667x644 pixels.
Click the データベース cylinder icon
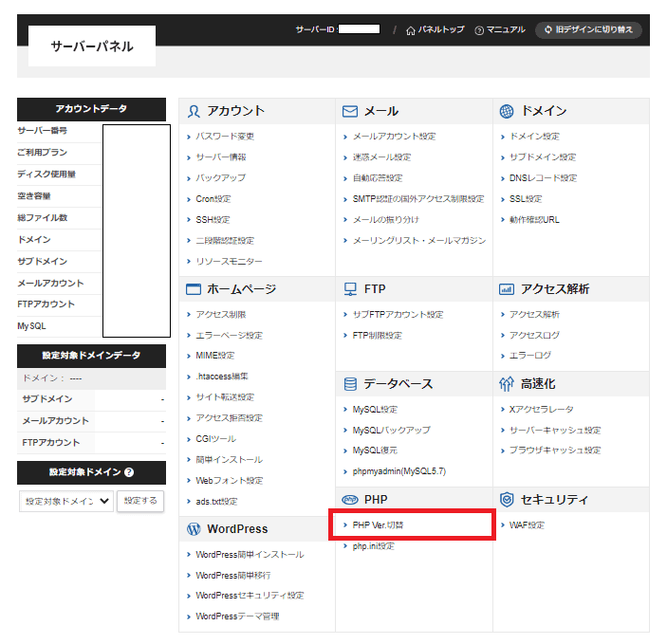[350, 384]
